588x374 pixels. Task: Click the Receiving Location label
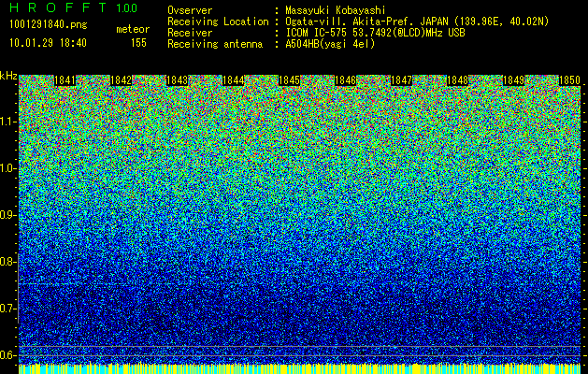click(218, 22)
